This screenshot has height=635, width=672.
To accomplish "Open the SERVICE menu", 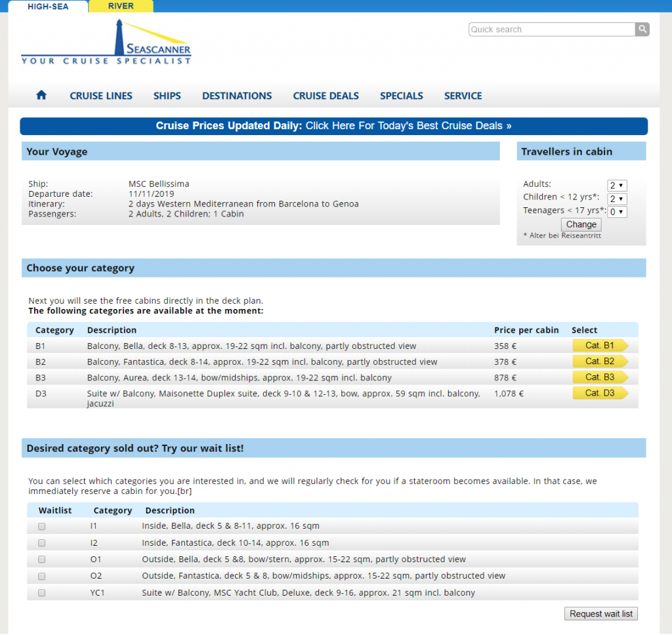I will 463,96.
